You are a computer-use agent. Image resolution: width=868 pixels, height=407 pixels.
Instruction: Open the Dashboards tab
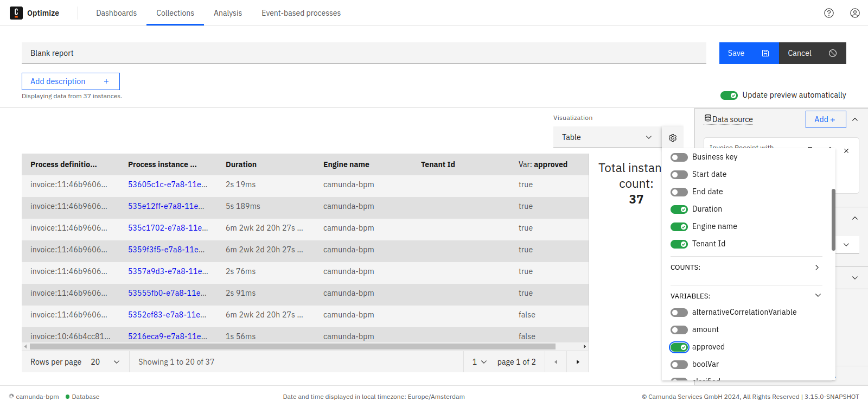[x=117, y=13]
